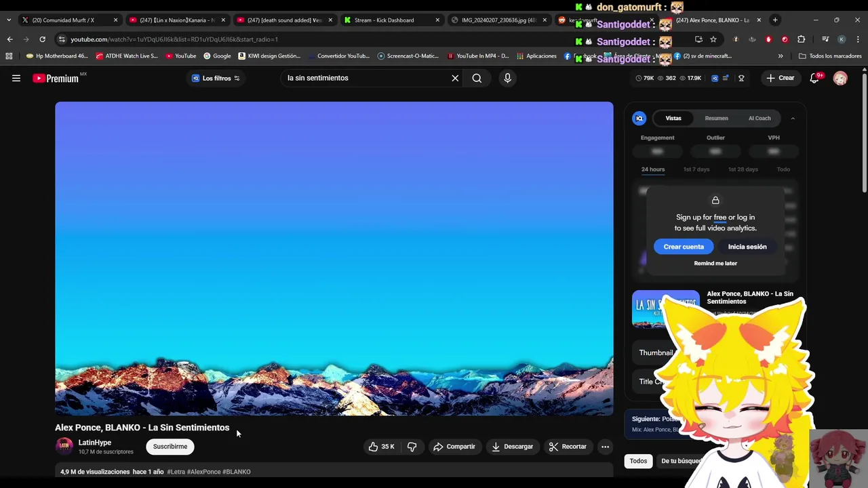Open vidIQ panel logo icon
Screen dimensions: 868x488
(x=639, y=118)
